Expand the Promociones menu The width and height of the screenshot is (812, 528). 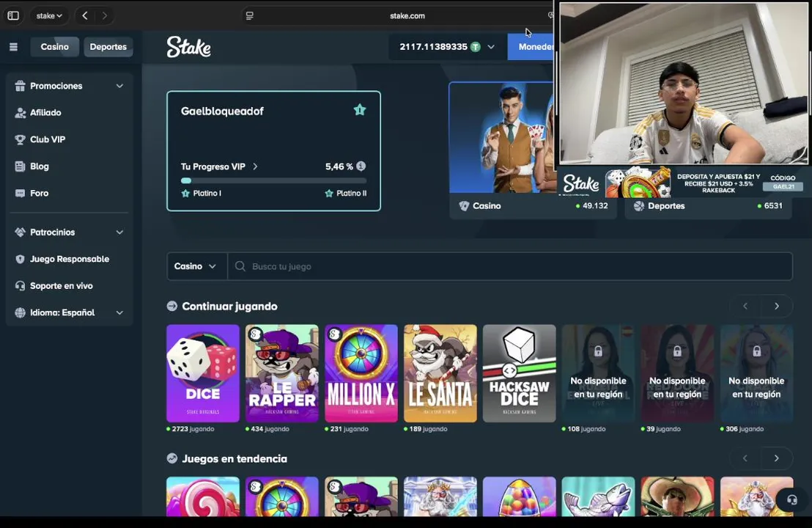[x=70, y=86]
